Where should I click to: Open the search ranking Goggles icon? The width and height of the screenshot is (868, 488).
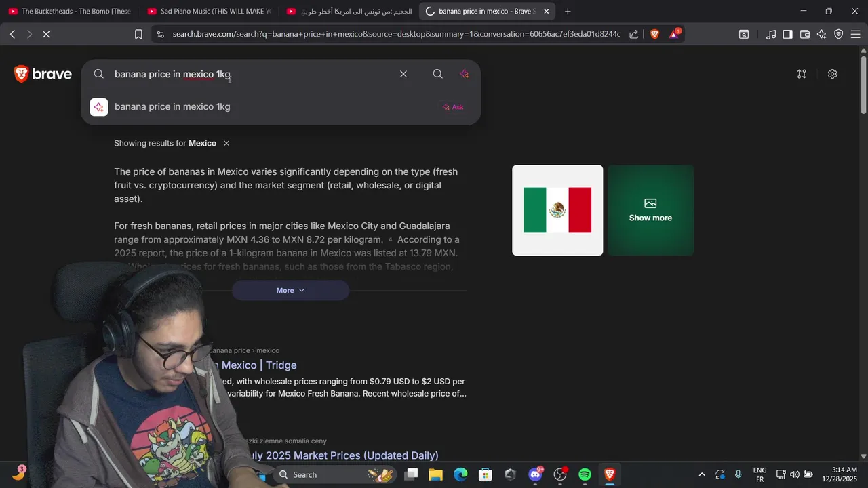pyautogui.click(x=802, y=74)
